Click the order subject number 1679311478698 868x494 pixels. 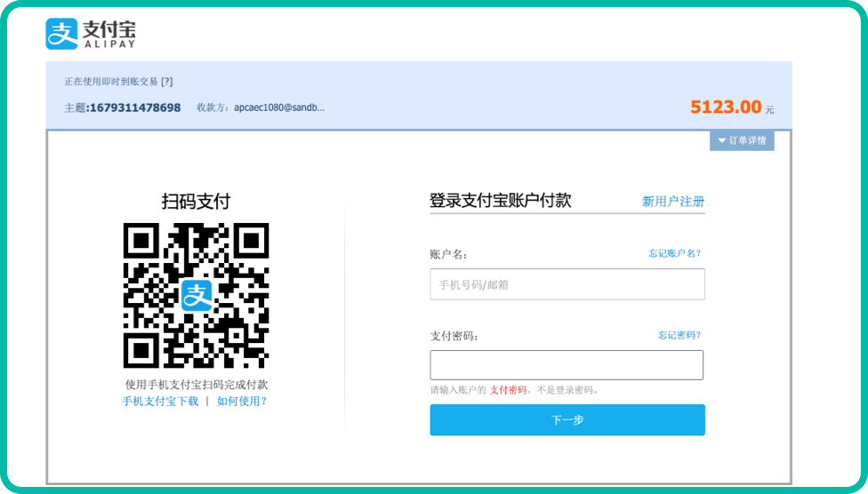[134, 108]
